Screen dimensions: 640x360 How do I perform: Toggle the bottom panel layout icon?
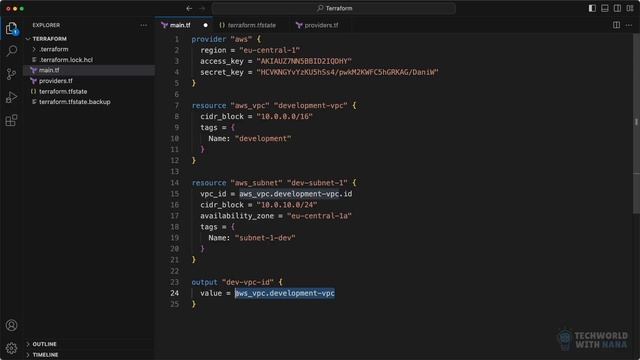click(x=604, y=8)
